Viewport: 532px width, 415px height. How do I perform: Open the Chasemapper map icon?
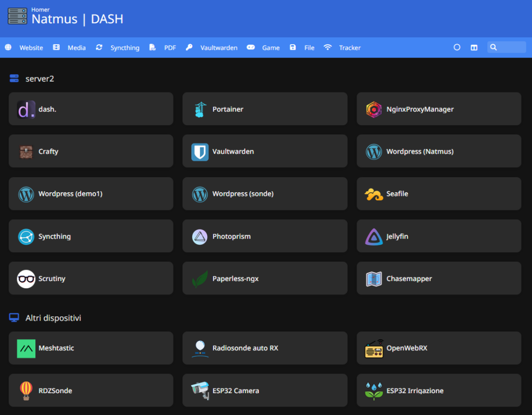(x=374, y=279)
